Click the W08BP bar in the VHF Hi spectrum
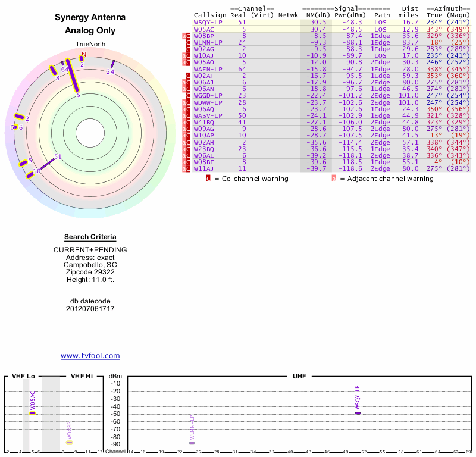Image resolution: width=476 pixels, height=457 pixels. [69, 442]
